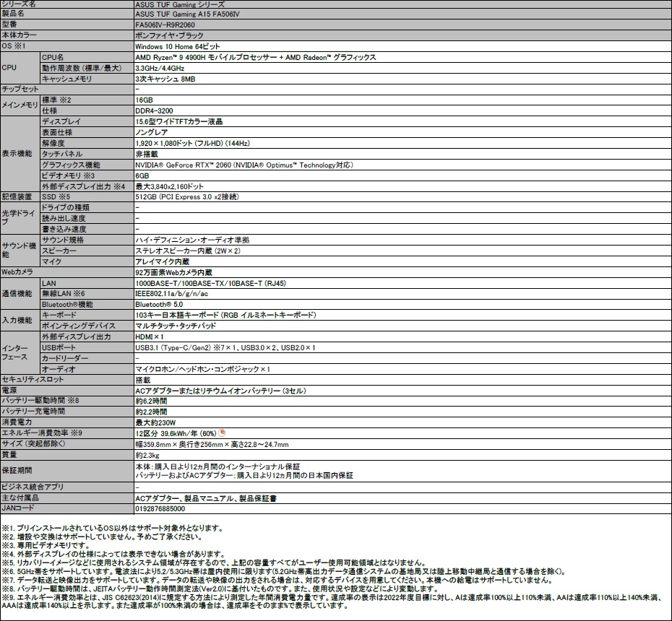The width and height of the screenshot is (672, 621).
Task: Select the microphone value アレイマイク内蔵
Action: click(x=163, y=261)
